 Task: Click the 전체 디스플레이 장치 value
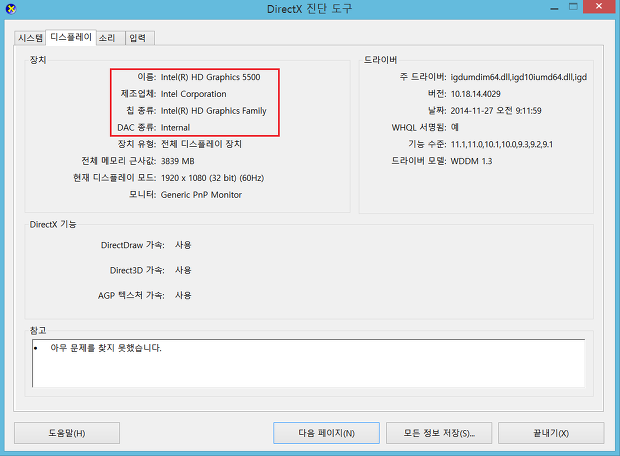[x=201, y=144]
